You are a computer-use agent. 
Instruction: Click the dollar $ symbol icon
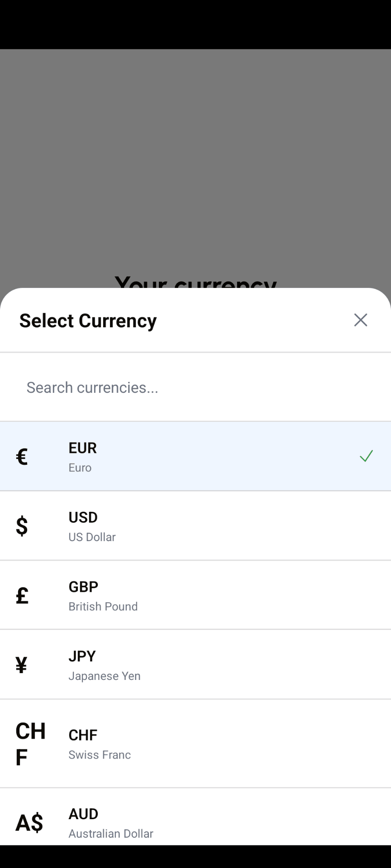click(x=22, y=526)
